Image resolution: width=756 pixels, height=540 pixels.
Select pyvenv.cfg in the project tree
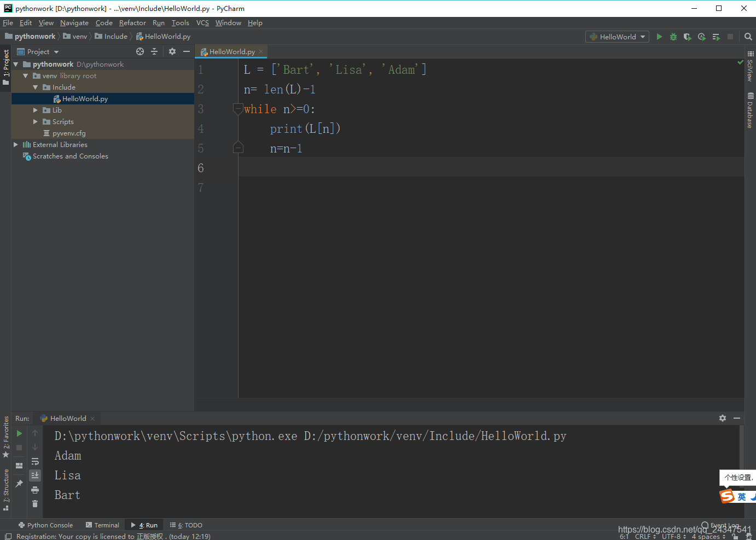103,133
